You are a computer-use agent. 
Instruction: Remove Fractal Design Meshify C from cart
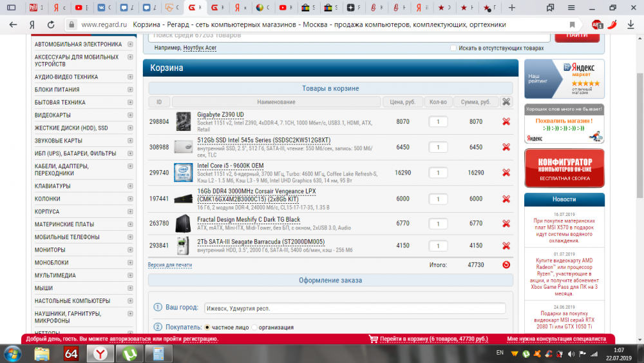point(506,224)
